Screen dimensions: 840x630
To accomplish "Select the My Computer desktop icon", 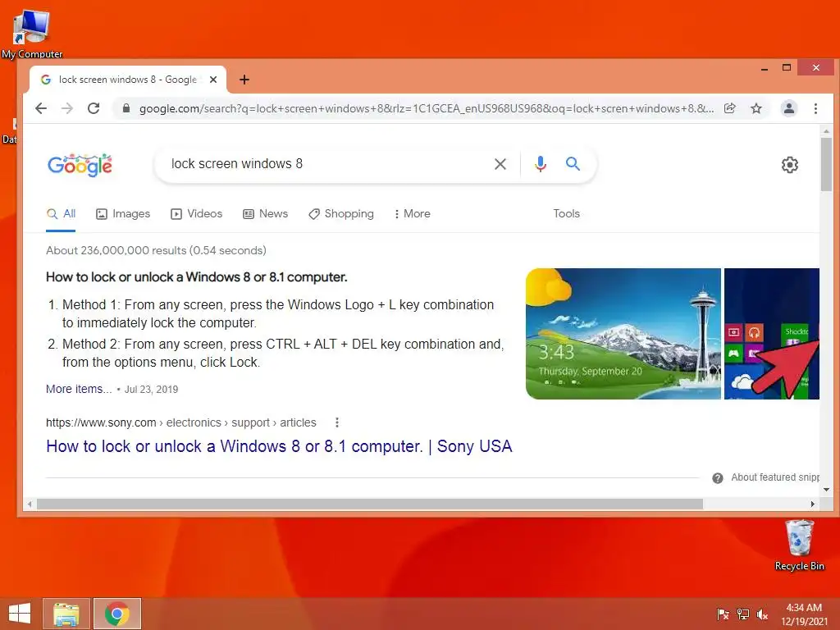I will click(x=32, y=34).
